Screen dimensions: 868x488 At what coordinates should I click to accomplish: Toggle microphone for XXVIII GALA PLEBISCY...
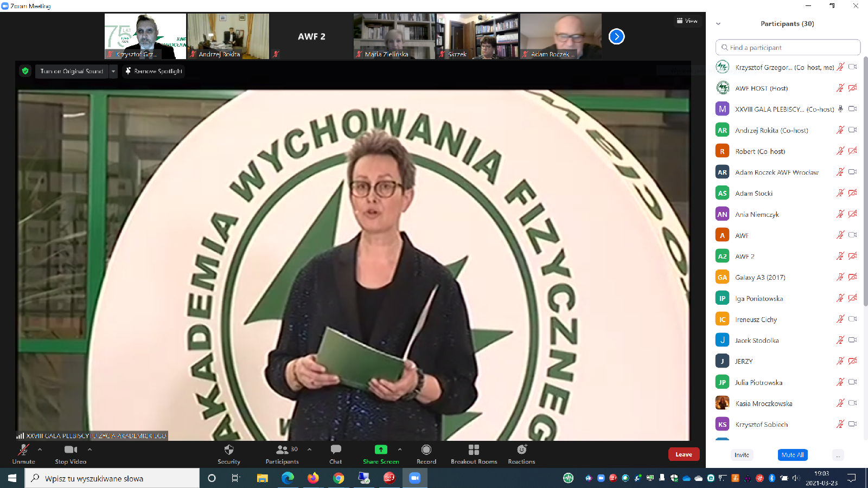(840, 108)
